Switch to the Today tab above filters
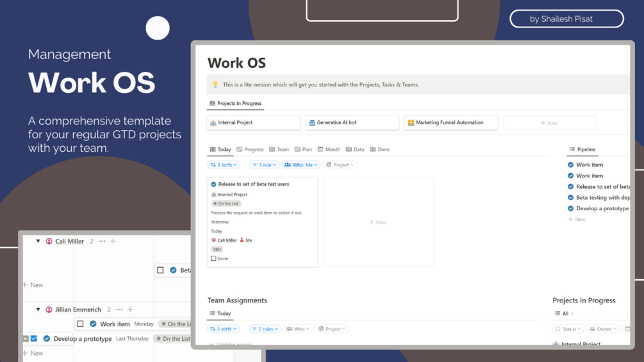Image resolution: width=644 pixels, height=362 pixels. tap(220, 149)
